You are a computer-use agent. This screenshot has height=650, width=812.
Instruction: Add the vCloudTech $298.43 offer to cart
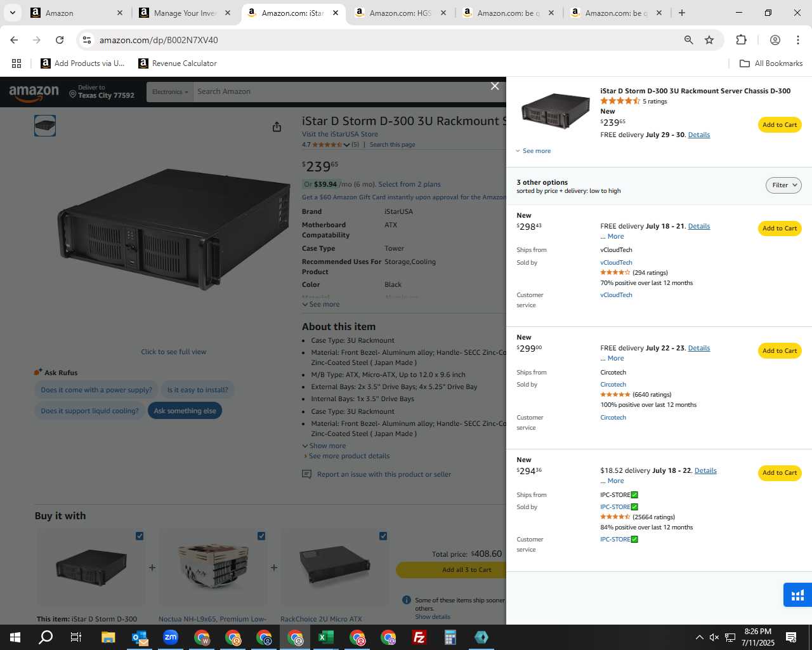pos(780,229)
